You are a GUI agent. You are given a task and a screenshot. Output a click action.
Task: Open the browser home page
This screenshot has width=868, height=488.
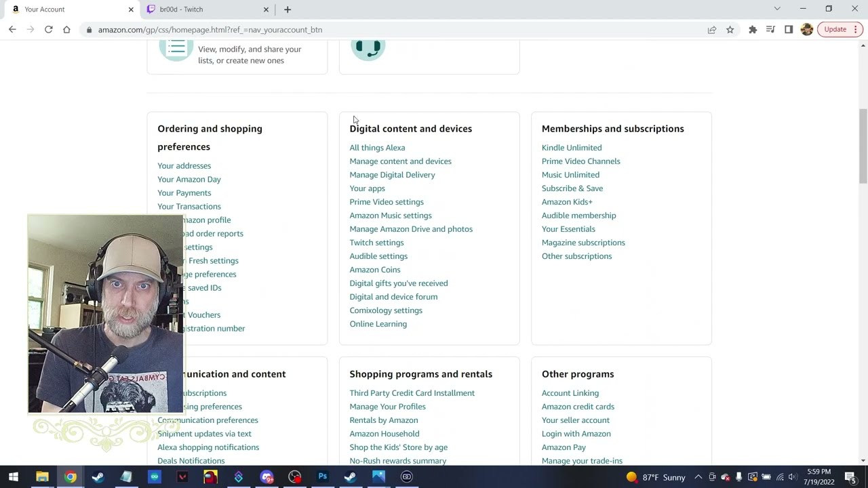tap(66, 30)
